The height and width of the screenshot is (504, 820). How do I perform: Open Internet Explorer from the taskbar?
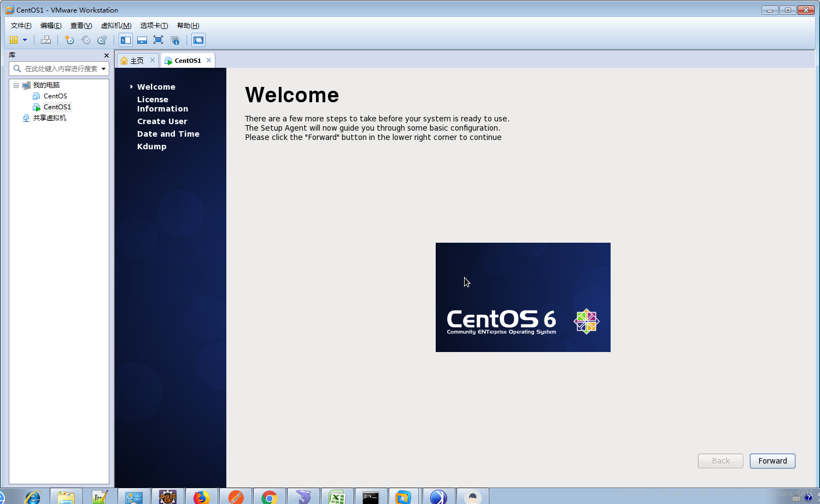click(33, 497)
